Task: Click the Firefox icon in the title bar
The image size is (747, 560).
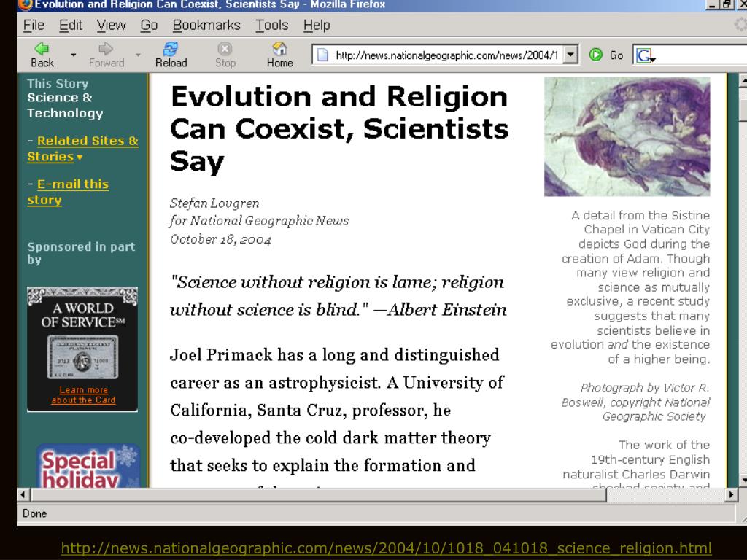Action: point(25,4)
